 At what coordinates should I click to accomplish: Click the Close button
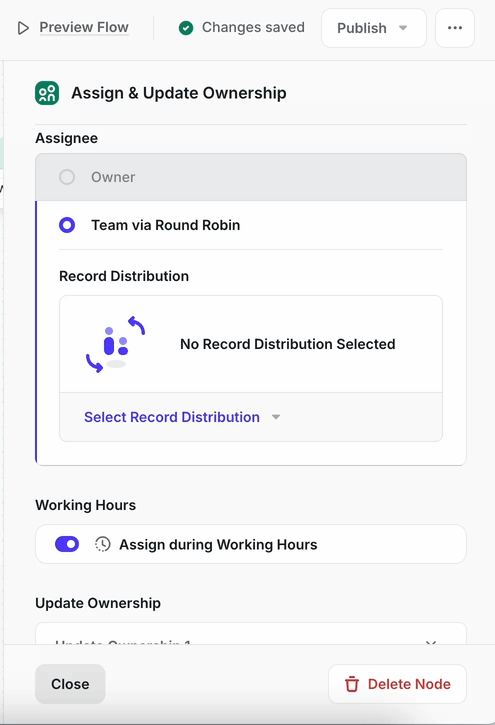coord(70,684)
